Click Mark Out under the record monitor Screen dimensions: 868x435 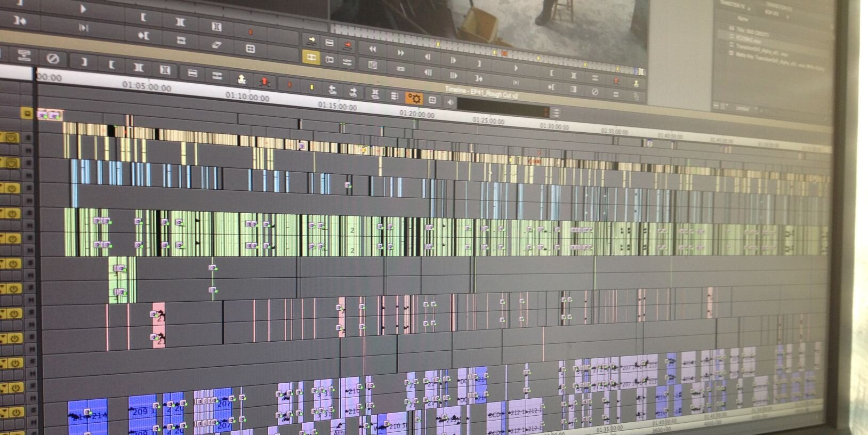(479, 63)
